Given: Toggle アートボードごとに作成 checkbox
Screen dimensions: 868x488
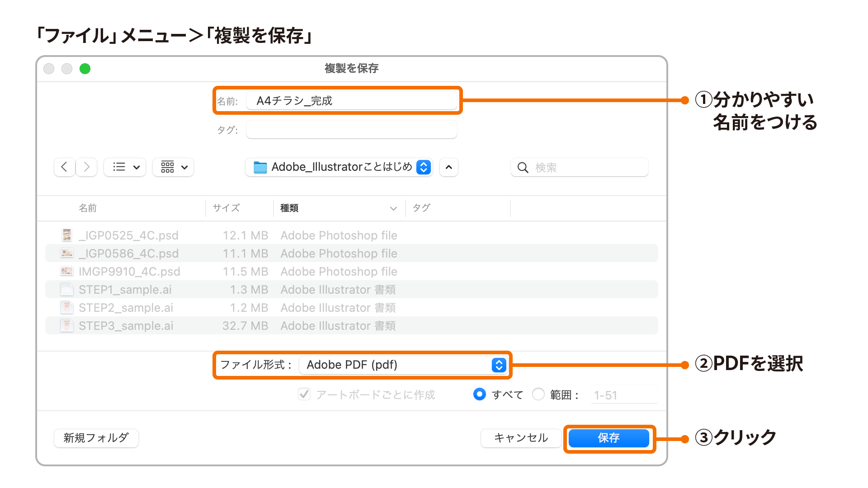Looking at the screenshot, I should click(304, 394).
